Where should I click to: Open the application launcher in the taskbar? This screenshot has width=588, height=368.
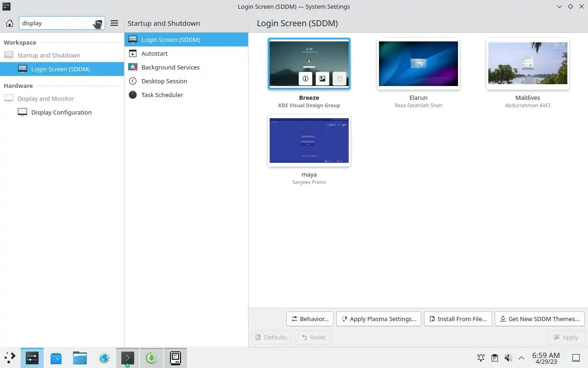click(10, 357)
